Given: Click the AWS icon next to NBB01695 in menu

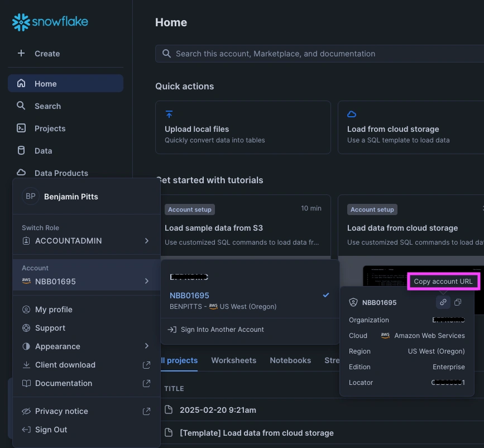Looking at the screenshot, I should [26, 281].
